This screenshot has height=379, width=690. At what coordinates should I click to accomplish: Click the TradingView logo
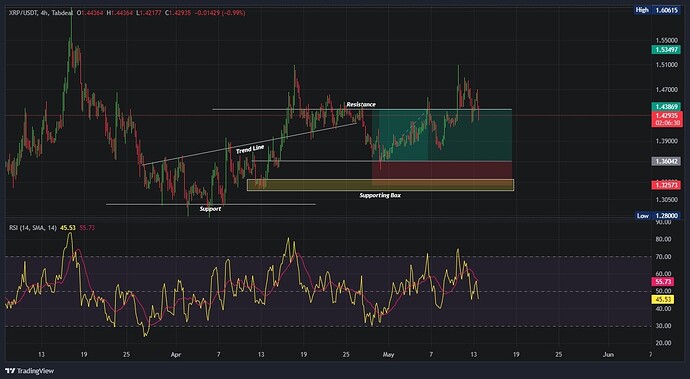pyautogui.click(x=29, y=371)
